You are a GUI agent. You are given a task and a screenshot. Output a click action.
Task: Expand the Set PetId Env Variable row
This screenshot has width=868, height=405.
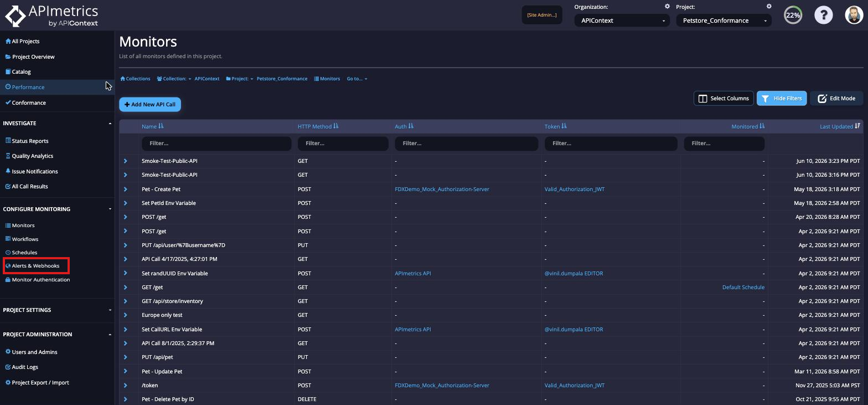[x=126, y=203]
